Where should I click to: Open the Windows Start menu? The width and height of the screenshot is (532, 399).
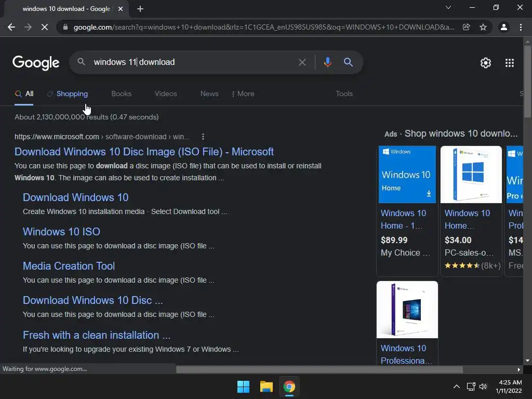click(243, 387)
